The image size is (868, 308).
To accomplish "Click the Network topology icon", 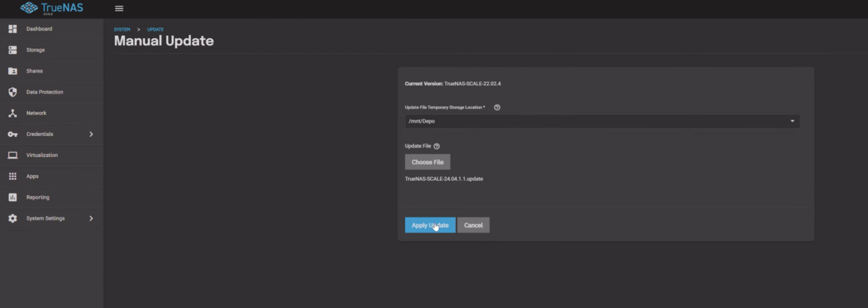I will pyautogui.click(x=13, y=113).
